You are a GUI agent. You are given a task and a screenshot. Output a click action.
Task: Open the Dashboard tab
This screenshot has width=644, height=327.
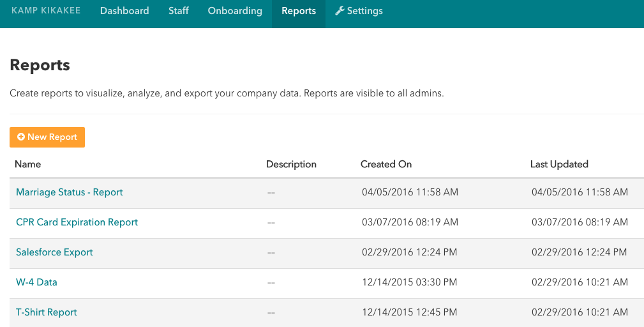point(124,11)
